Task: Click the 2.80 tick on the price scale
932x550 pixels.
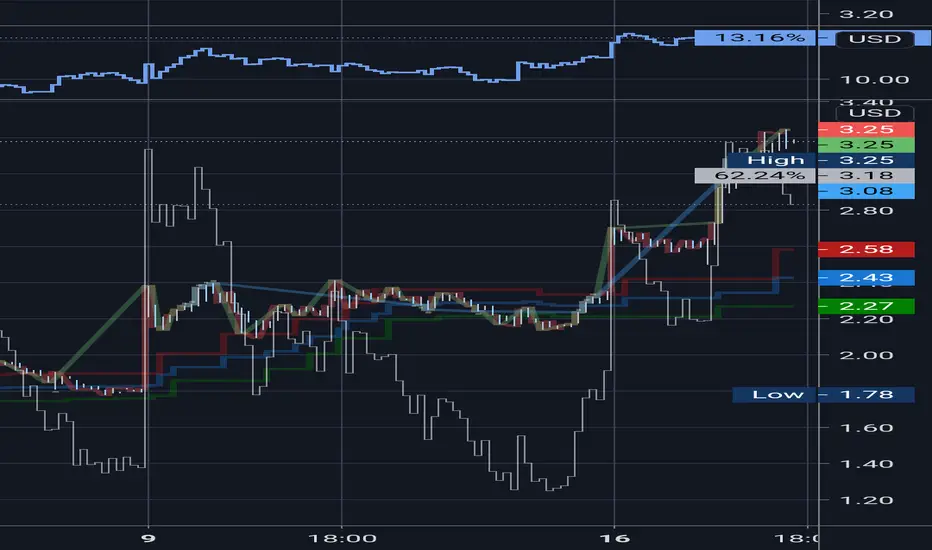Action: [866, 211]
